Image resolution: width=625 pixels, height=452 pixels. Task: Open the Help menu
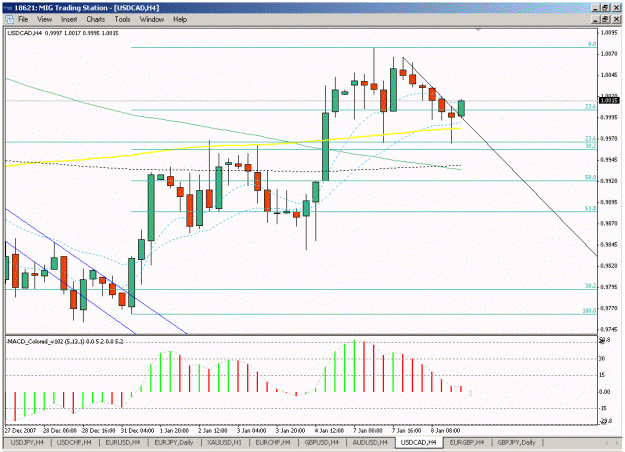coord(180,19)
